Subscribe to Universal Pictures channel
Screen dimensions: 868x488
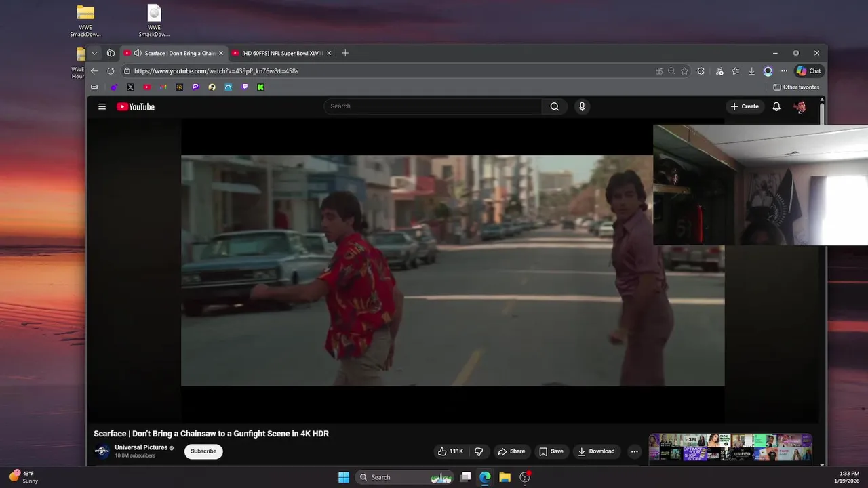coord(203,451)
